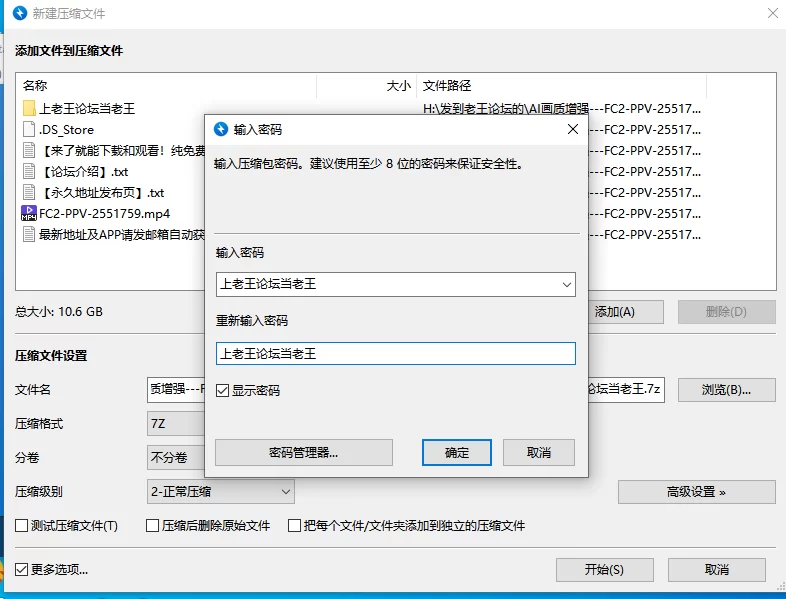Image resolution: width=786 pixels, height=599 pixels.
Task: Open the 密码管理器... button
Action: coord(304,453)
